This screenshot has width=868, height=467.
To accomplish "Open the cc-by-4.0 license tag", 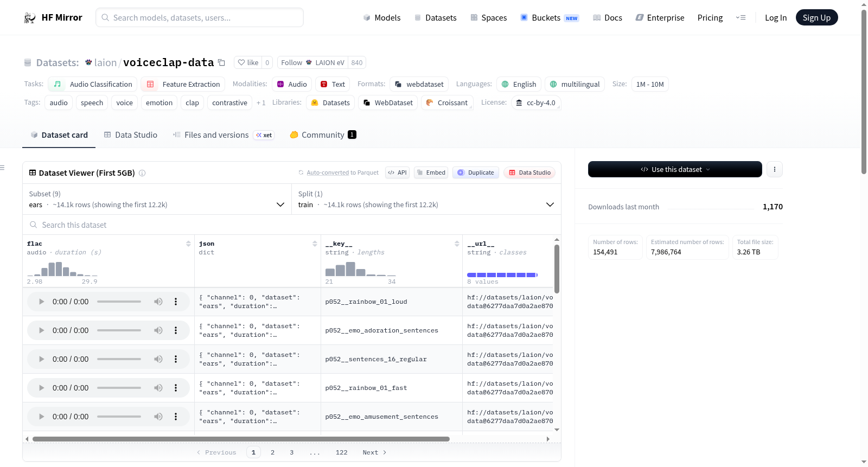I will 536,103.
